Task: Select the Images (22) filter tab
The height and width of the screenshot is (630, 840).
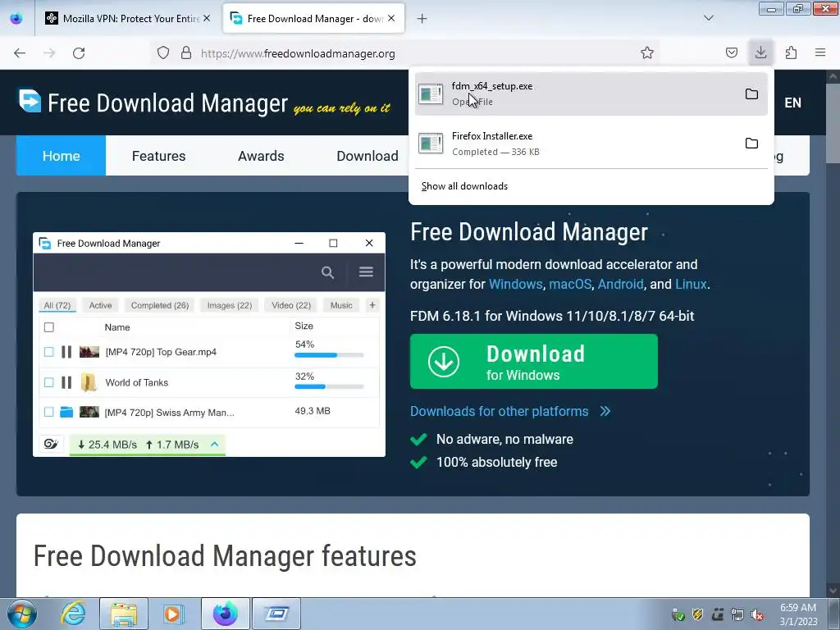Action: click(230, 305)
